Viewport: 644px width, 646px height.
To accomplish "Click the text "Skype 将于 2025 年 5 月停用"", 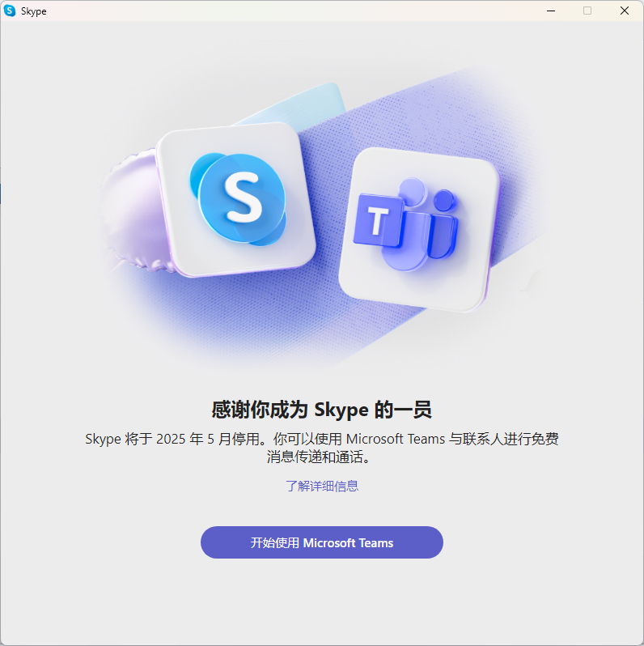I will click(172, 439).
